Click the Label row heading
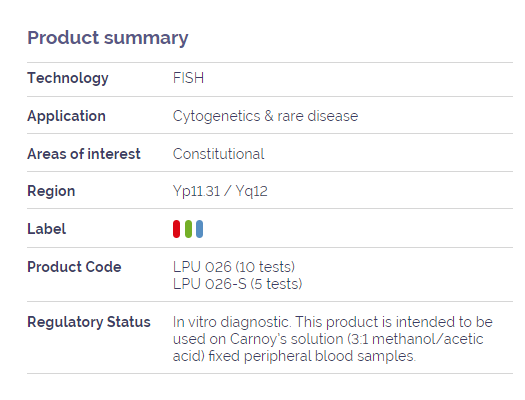The height and width of the screenshot is (400, 525). [x=47, y=229]
